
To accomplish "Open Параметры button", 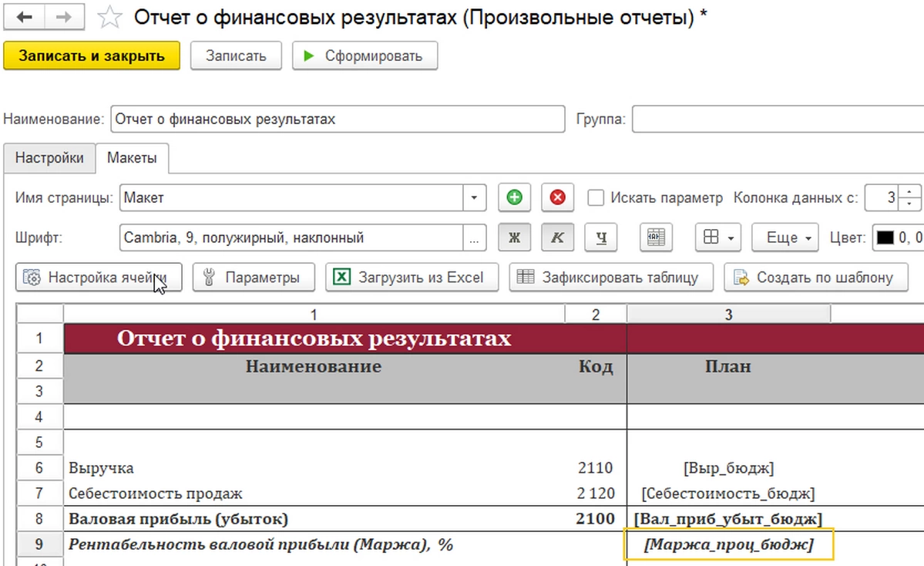I will 254,277.
